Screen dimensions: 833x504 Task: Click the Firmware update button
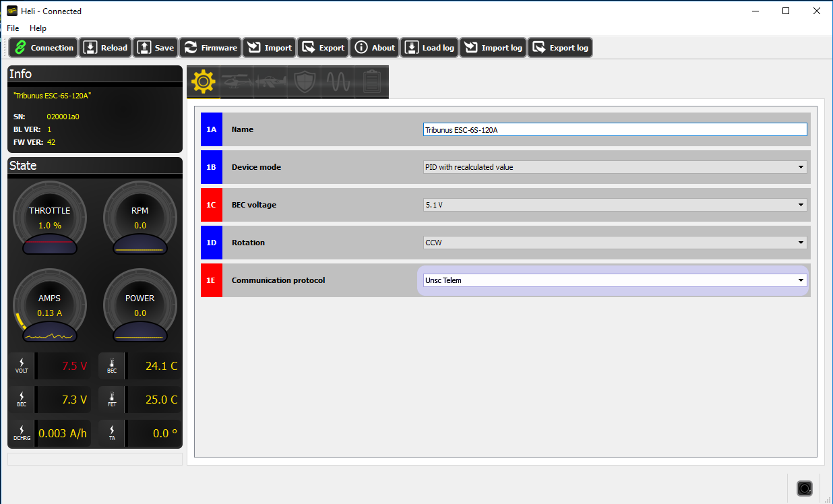coord(210,48)
